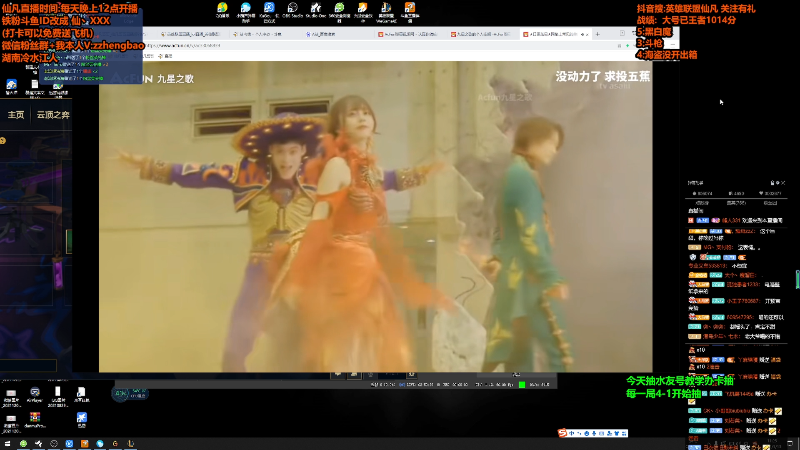Open the 'G' icon in the taskbar
Viewport: 800px width, 450px height.
coord(115,444)
